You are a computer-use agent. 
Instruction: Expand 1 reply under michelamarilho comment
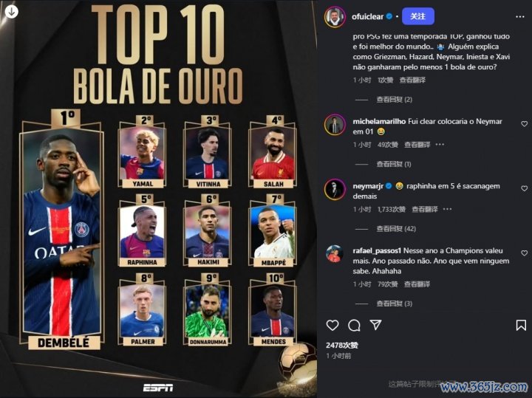tap(394, 164)
